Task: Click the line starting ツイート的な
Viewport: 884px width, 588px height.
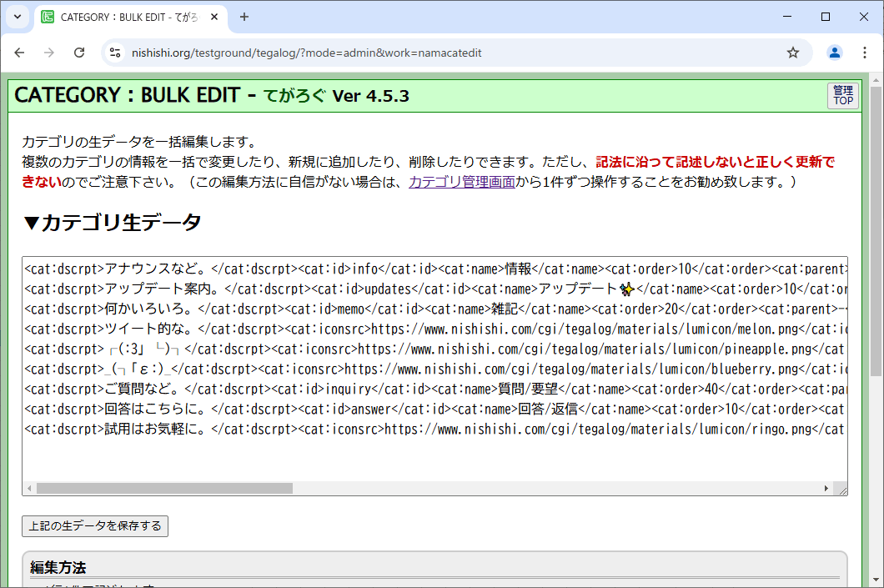Action: pos(436,329)
